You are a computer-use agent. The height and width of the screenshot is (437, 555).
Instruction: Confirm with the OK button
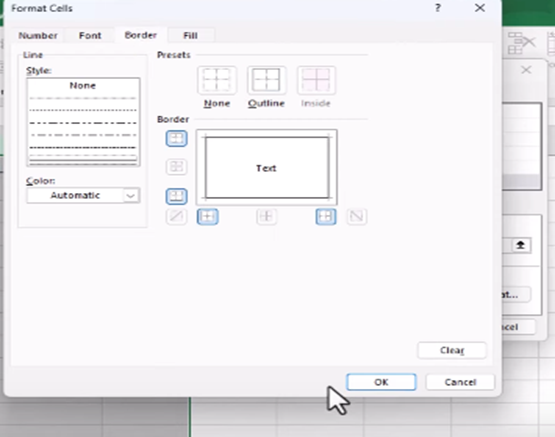point(381,382)
